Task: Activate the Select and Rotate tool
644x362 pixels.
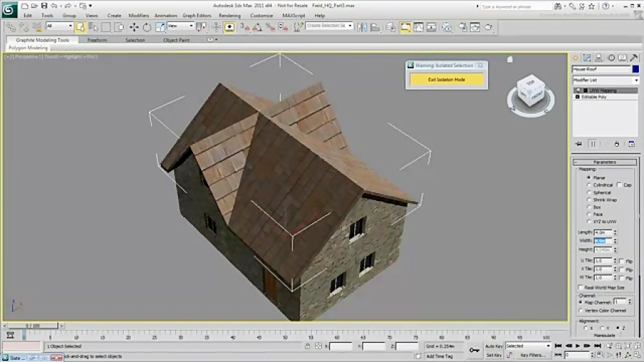Action: click(x=147, y=27)
